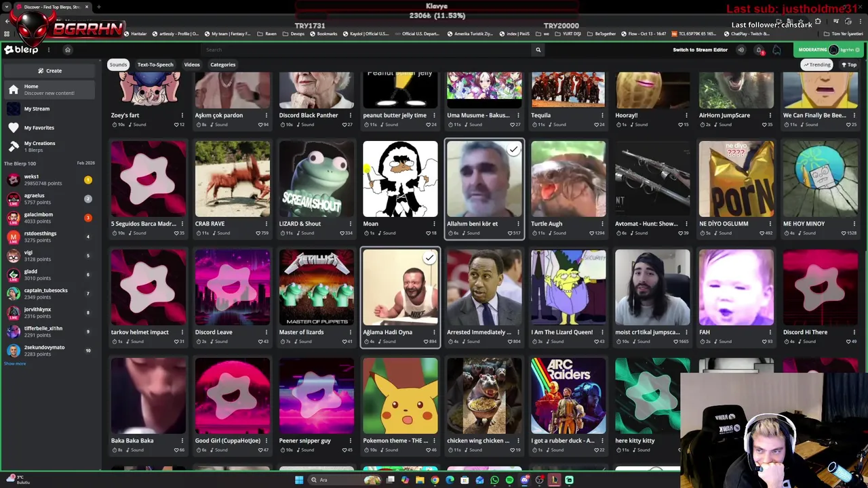Screen dimensions: 868x488
Task: Play tarkov helmet impact sound
Action: [x=149, y=287]
